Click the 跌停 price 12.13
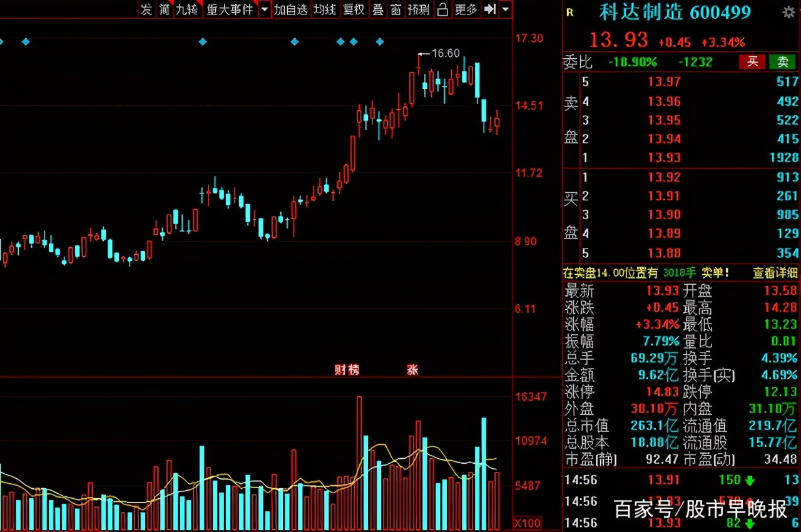801x532 pixels. tap(780, 392)
